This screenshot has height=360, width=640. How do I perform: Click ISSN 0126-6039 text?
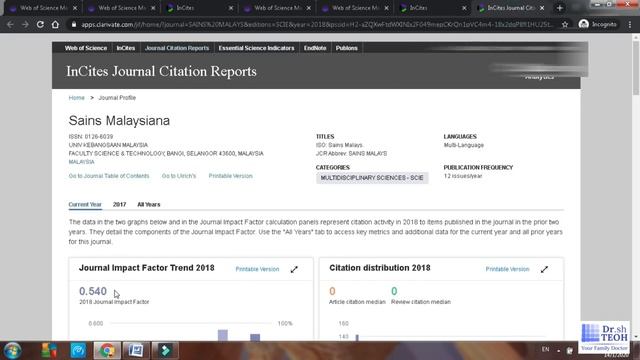click(91, 137)
